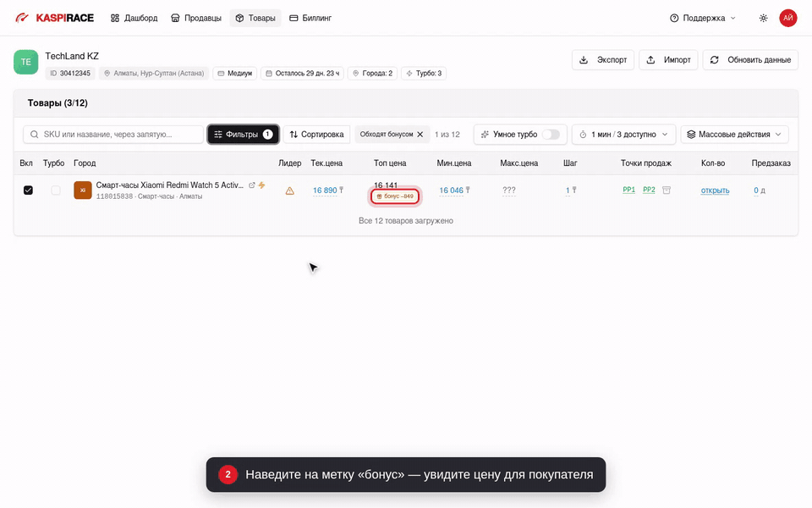Click the pin icon next to min price 16 046
The image size is (812, 508).
[x=468, y=190]
